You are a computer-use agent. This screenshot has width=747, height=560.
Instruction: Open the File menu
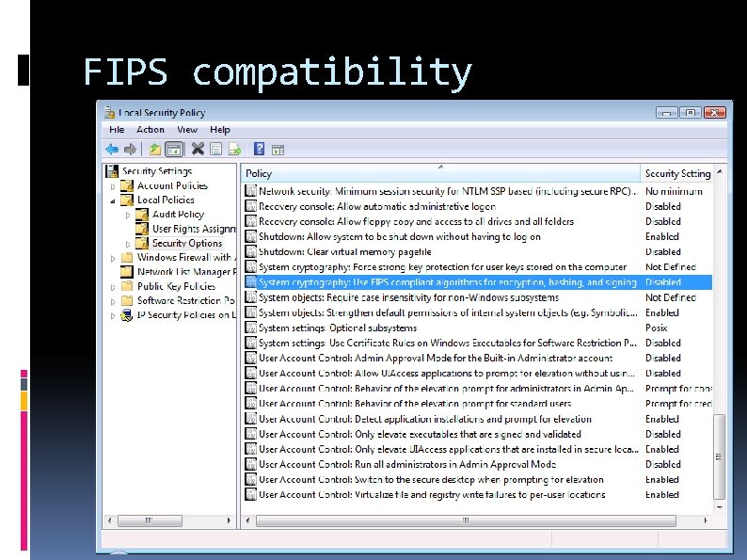tap(117, 130)
